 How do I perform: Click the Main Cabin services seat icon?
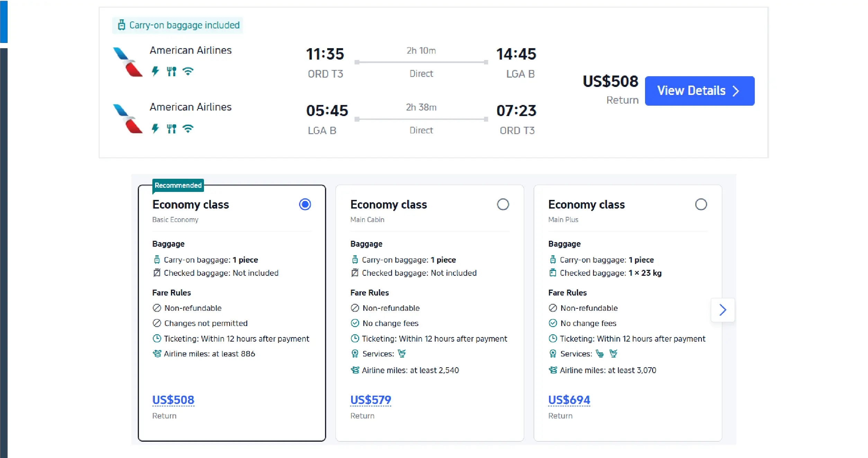(x=402, y=353)
